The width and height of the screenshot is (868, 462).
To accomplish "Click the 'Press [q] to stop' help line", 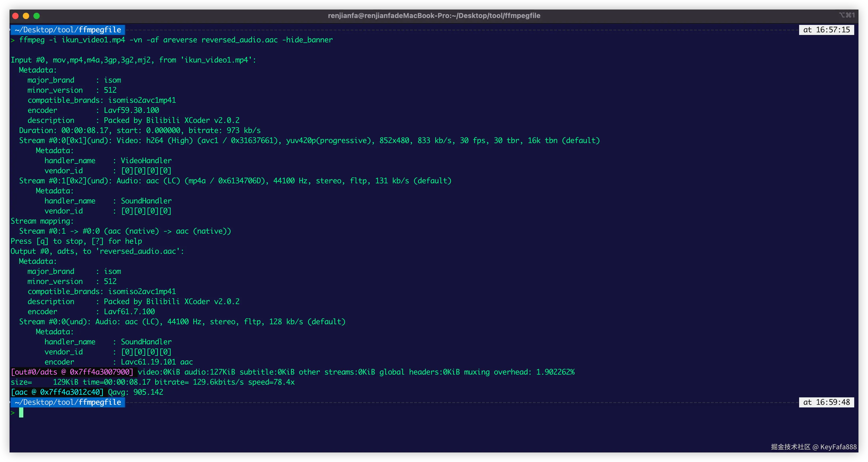I will click(76, 241).
